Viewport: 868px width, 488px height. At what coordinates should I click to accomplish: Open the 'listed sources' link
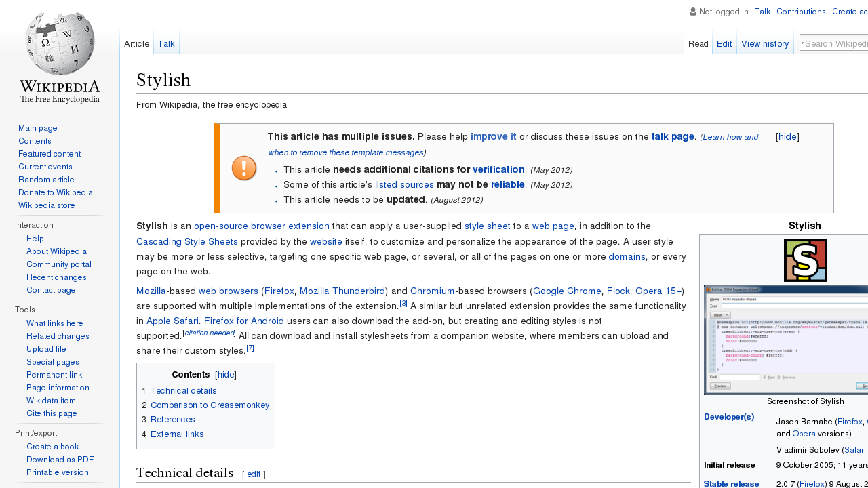point(404,184)
